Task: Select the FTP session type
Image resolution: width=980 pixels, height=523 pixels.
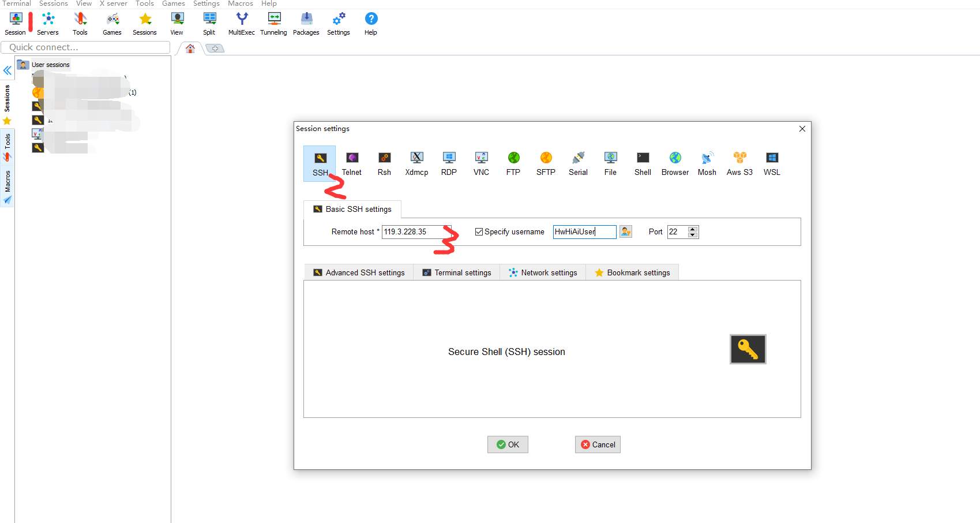Action: coord(513,164)
